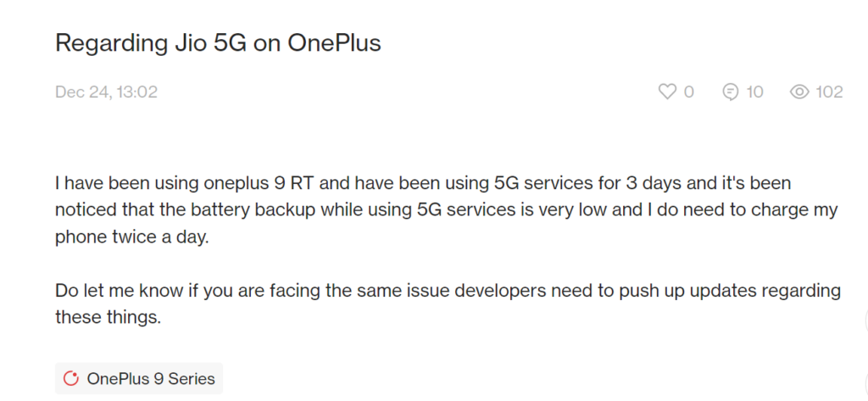Screen dimensions: 868x401
Task: Click the paragraph starting Do let me know
Action: click(x=448, y=304)
